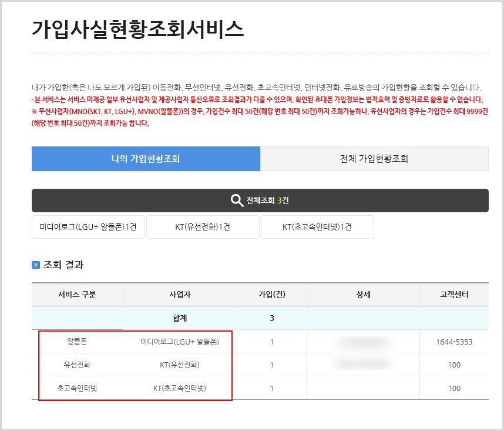Click the 사업자 column header

click(180, 295)
